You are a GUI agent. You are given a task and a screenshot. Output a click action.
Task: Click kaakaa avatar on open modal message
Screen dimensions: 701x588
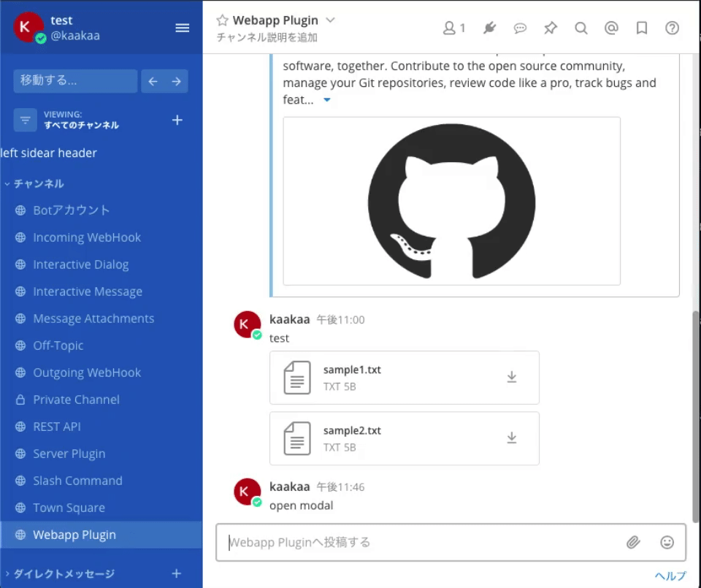tap(248, 492)
